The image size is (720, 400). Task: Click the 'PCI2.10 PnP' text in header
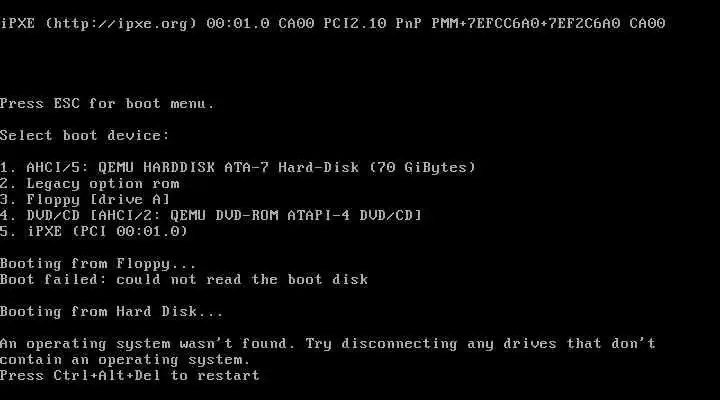point(372,23)
